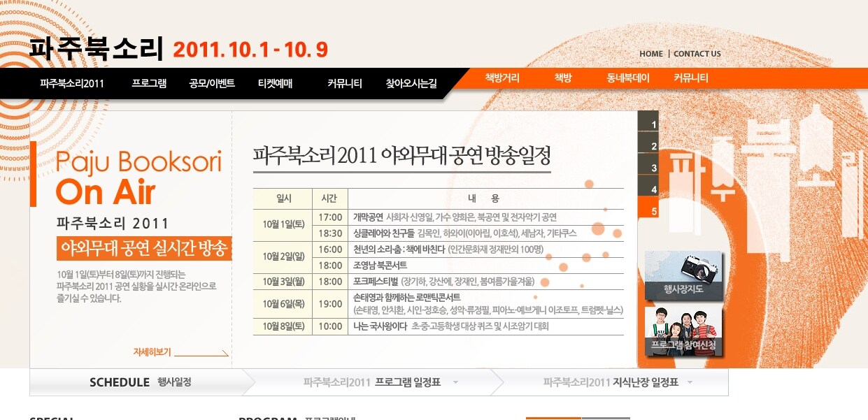The image size is (868, 420).
Task: Expand the 지식난장 일정표 dropdown arrow
Action: click(690, 382)
